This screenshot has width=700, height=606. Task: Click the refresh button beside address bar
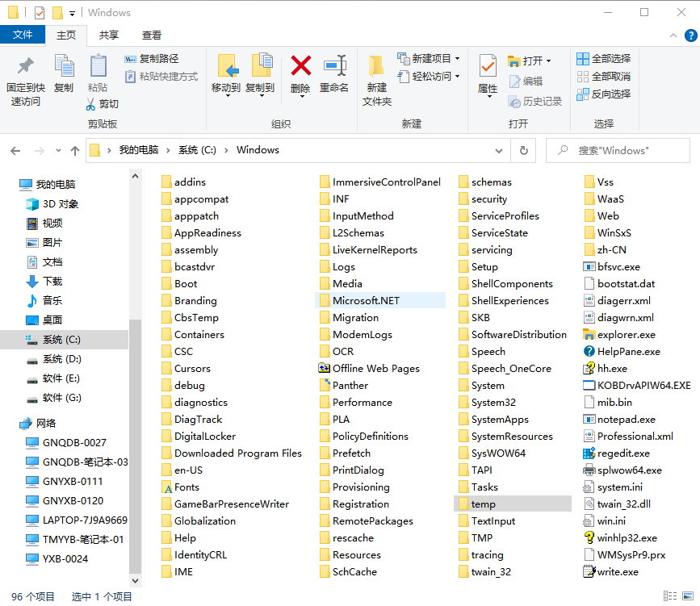coord(524,151)
